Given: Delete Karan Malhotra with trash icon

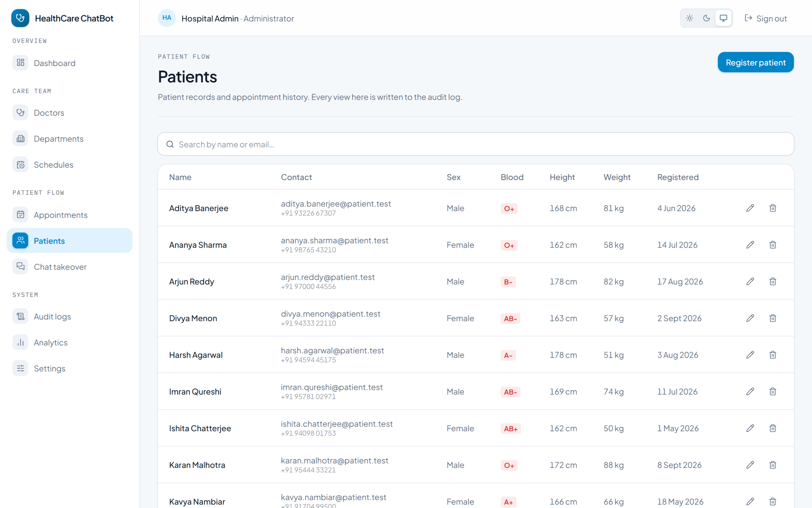Looking at the screenshot, I should click(773, 465).
